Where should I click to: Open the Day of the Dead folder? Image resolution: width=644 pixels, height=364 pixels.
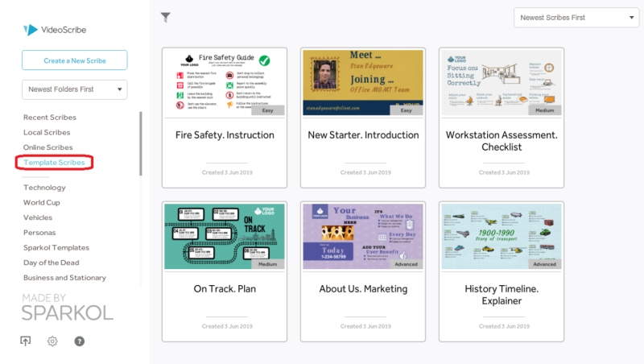click(52, 263)
